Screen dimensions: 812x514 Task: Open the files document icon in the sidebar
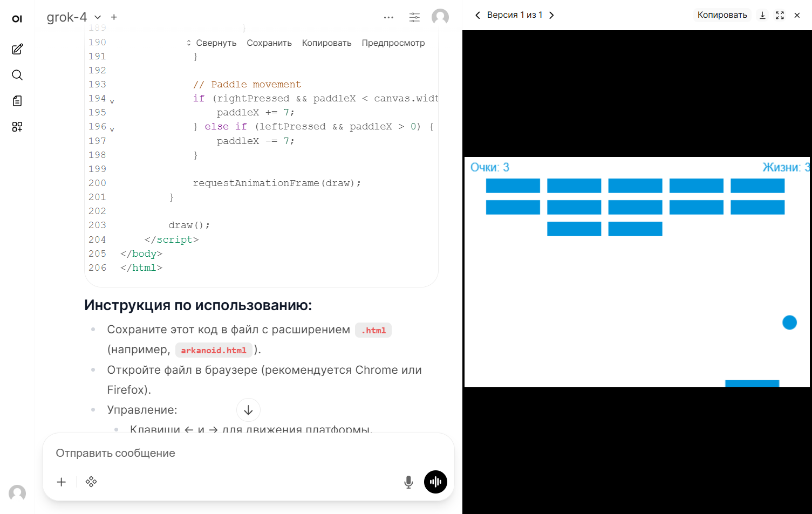click(17, 101)
